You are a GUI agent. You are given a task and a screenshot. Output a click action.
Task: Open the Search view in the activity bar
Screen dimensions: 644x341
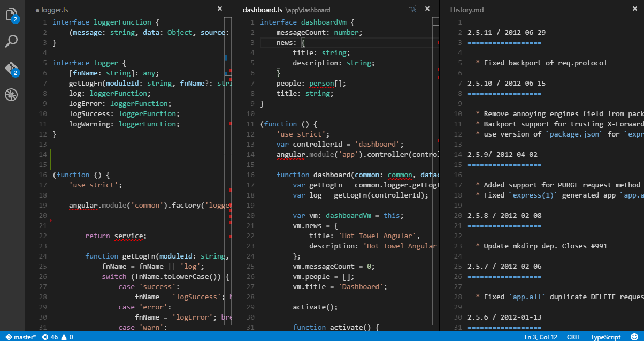pos(11,41)
